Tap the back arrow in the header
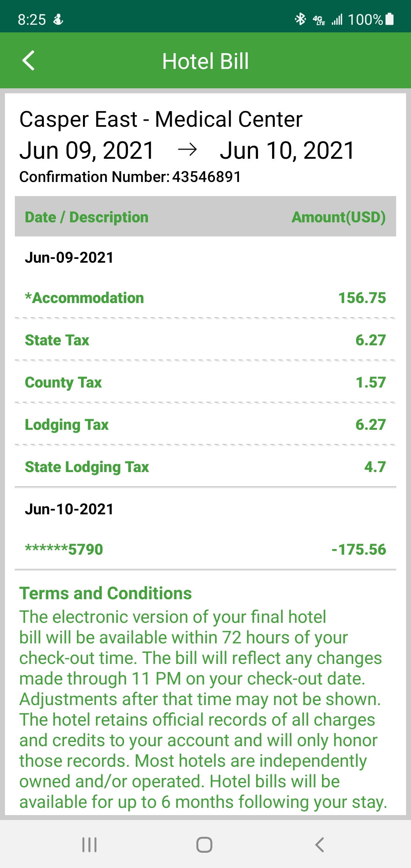Viewport: 411px width, 868px height. [x=29, y=61]
